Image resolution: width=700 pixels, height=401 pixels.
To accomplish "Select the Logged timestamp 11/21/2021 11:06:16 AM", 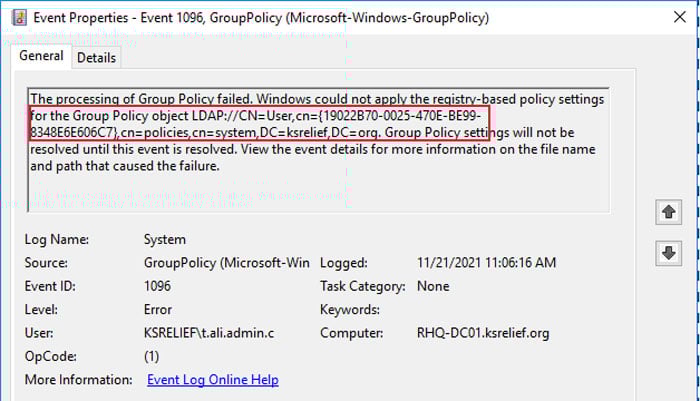I will point(487,263).
